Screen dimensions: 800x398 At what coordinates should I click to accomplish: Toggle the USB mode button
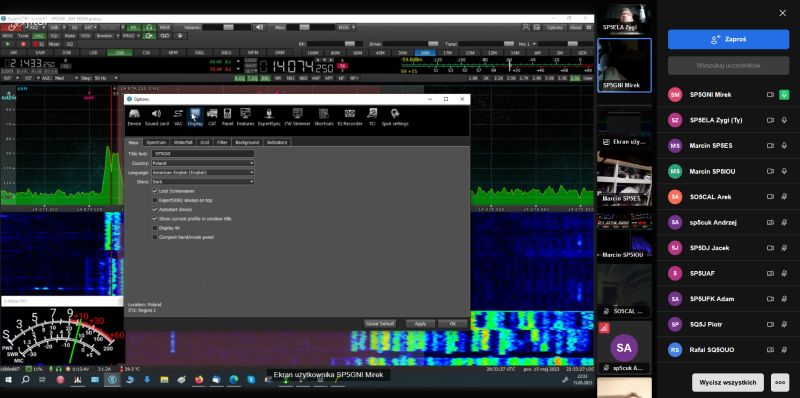120,53
